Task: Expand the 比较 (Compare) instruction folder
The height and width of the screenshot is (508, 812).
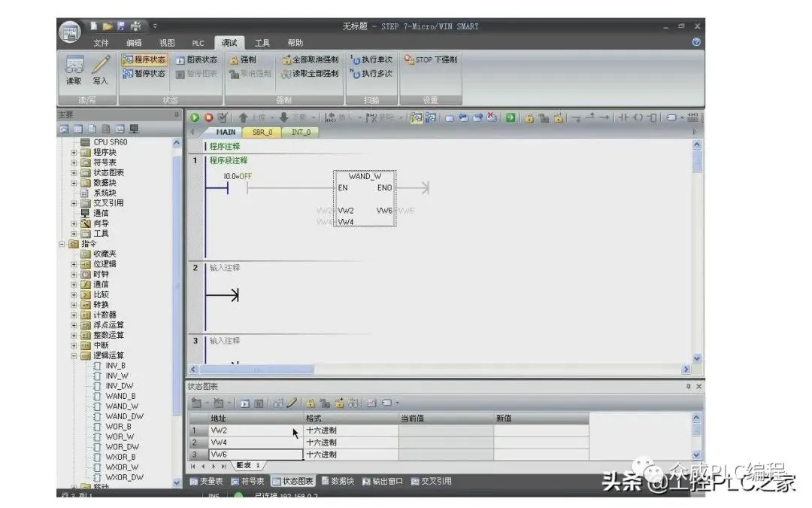Action: 74,295
